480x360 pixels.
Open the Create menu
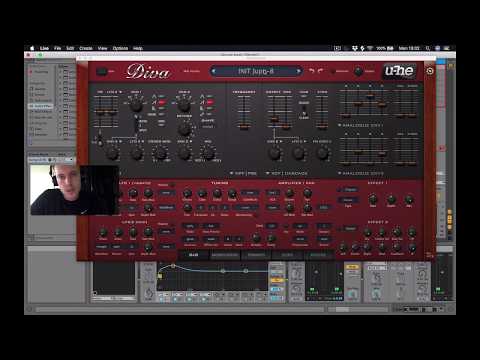86,48
